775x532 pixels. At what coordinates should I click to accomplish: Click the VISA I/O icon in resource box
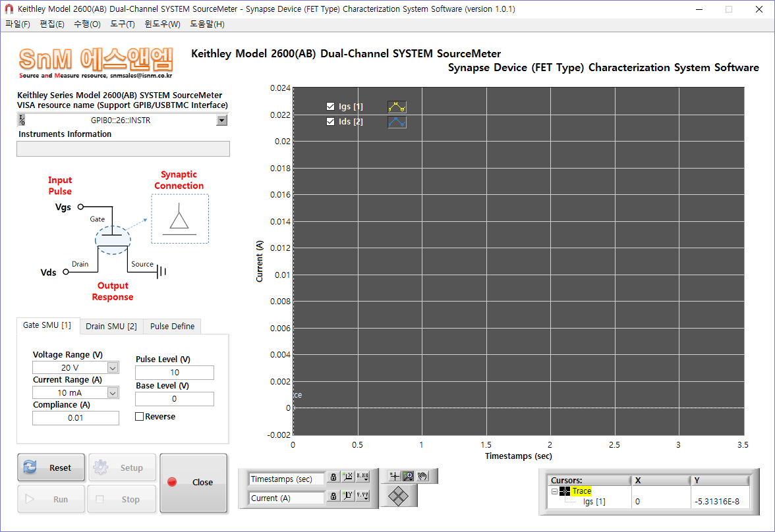(x=22, y=120)
